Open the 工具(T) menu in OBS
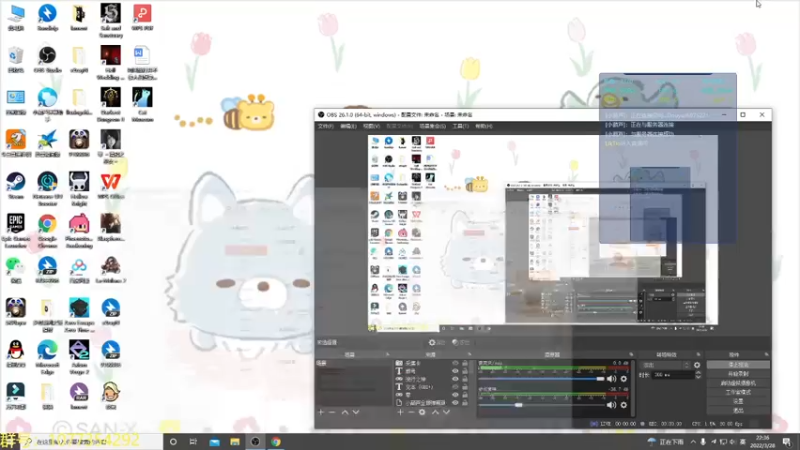800x450 pixels. pos(460,126)
